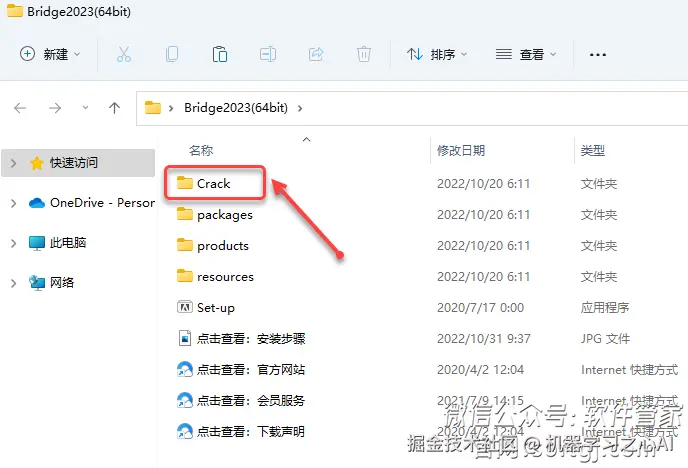Click the Paste clipboard icon
Screen dimensions: 688x468
click(x=220, y=54)
